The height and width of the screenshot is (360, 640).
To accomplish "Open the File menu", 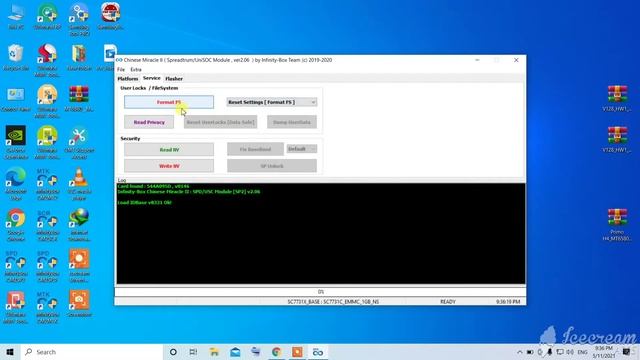I will [x=121, y=69].
